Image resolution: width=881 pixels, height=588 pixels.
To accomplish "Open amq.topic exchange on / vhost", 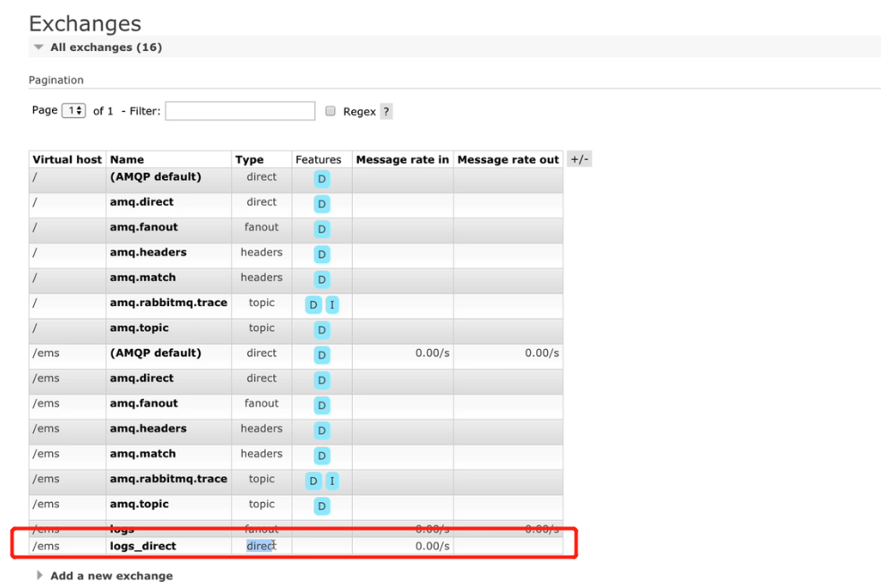I will pos(140,328).
